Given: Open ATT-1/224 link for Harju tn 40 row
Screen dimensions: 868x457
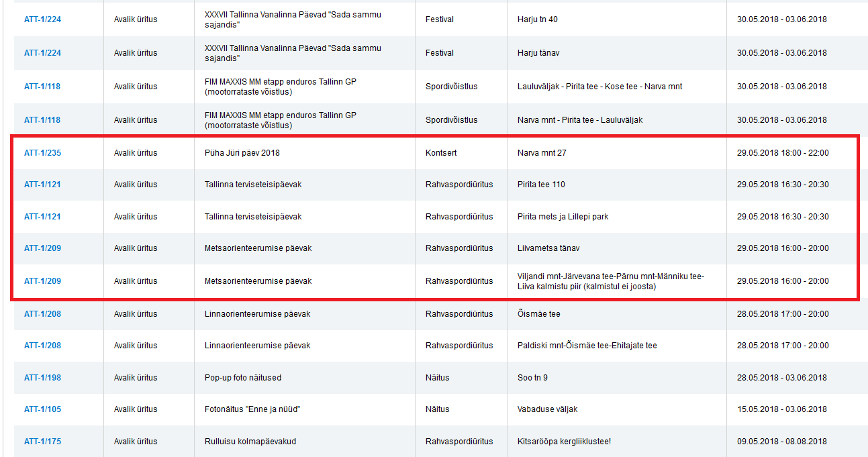Looking at the screenshot, I should pos(42,19).
